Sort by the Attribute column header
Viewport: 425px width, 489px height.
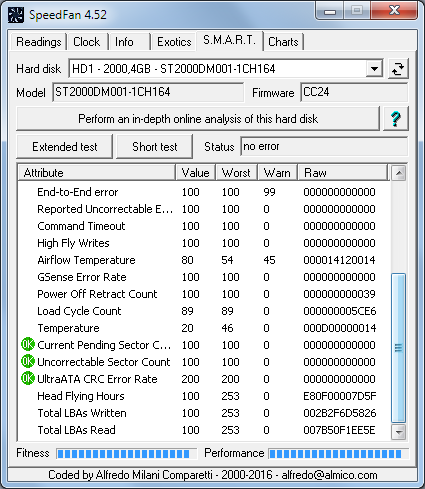pyautogui.click(x=97, y=173)
